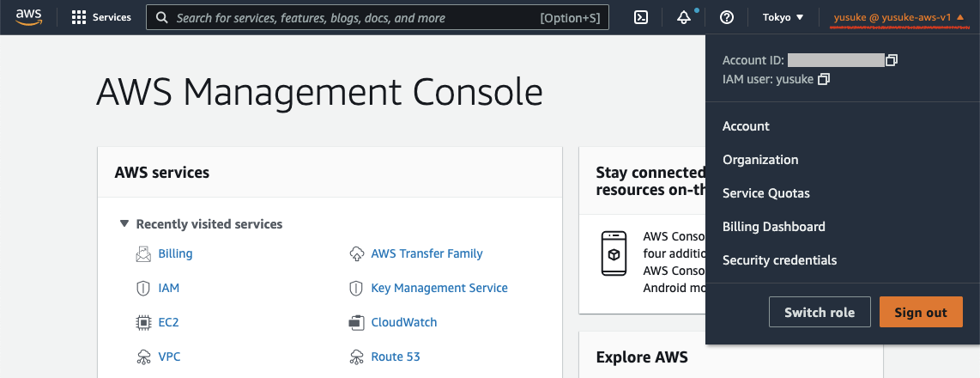Select Account from the user menu
This screenshot has height=378, width=980.
746,126
